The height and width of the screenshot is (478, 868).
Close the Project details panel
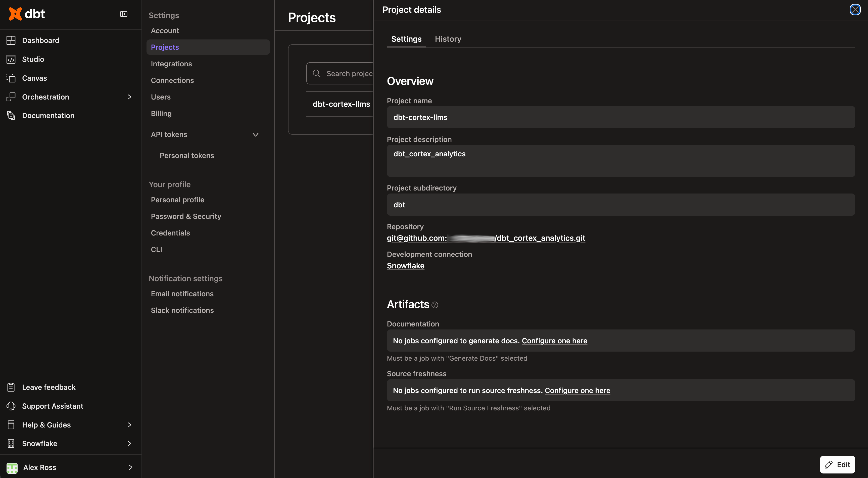click(855, 10)
